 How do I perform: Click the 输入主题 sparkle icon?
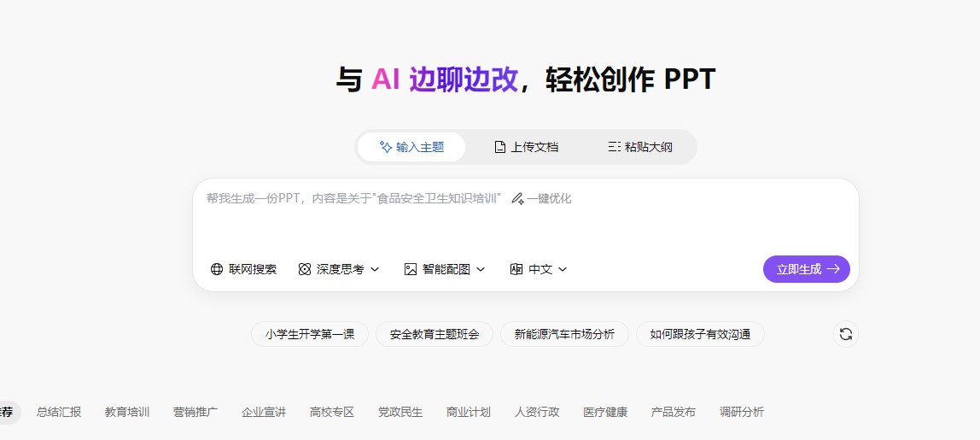click(386, 147)
